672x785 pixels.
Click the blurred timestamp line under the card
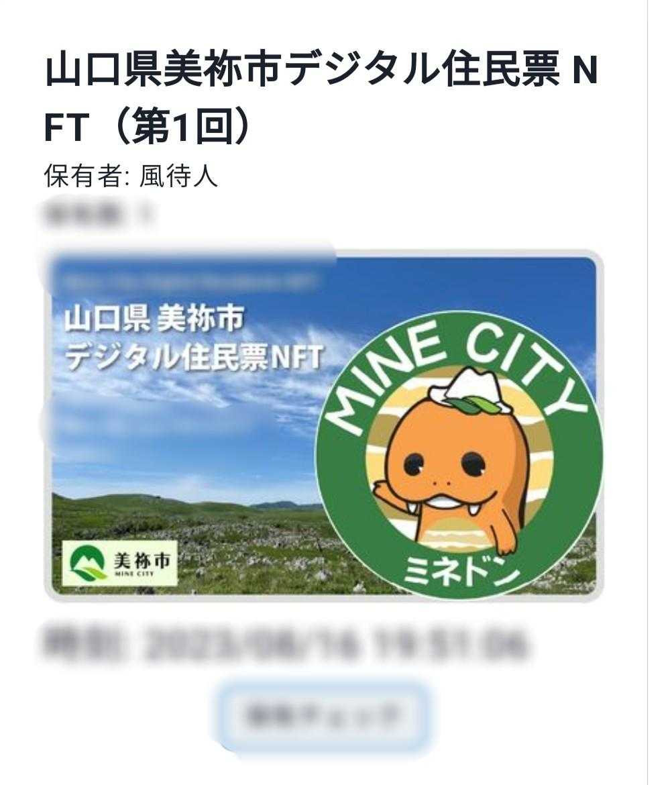pos(286,645)
